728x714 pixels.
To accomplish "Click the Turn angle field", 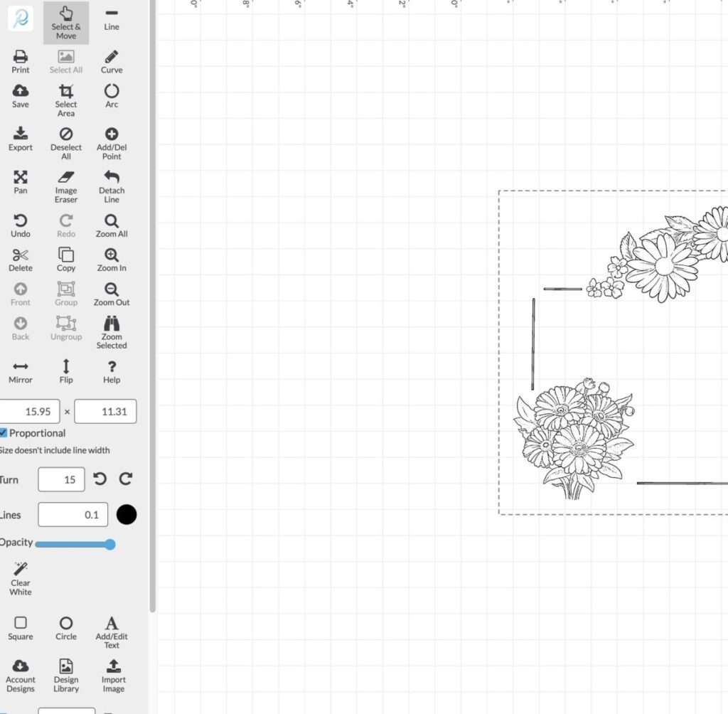I will pos(61,479).
